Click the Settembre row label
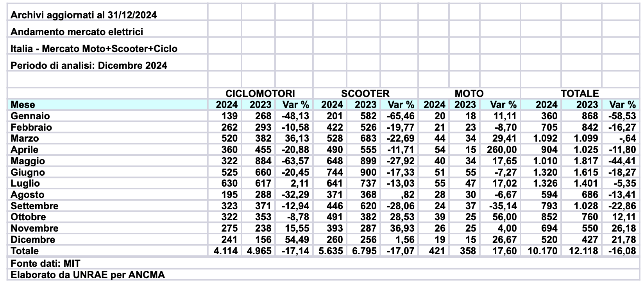Screen dimensions: 644x284 34,206
